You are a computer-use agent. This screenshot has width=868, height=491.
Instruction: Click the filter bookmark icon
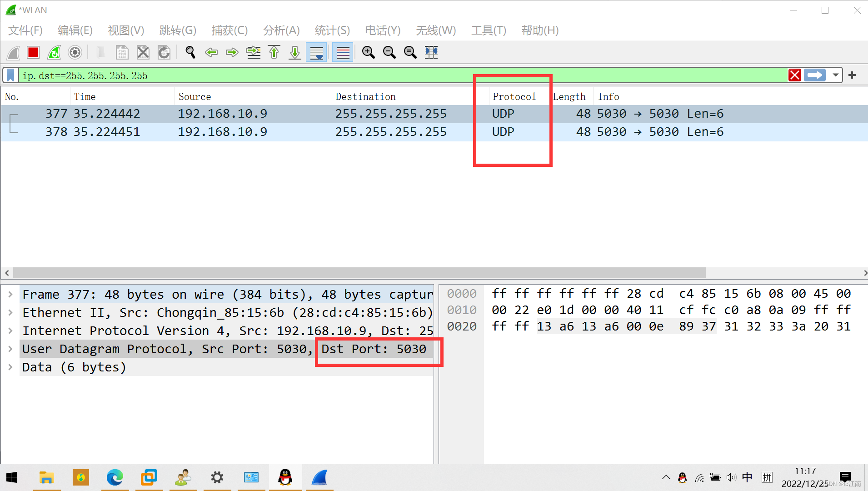[10, 75]
